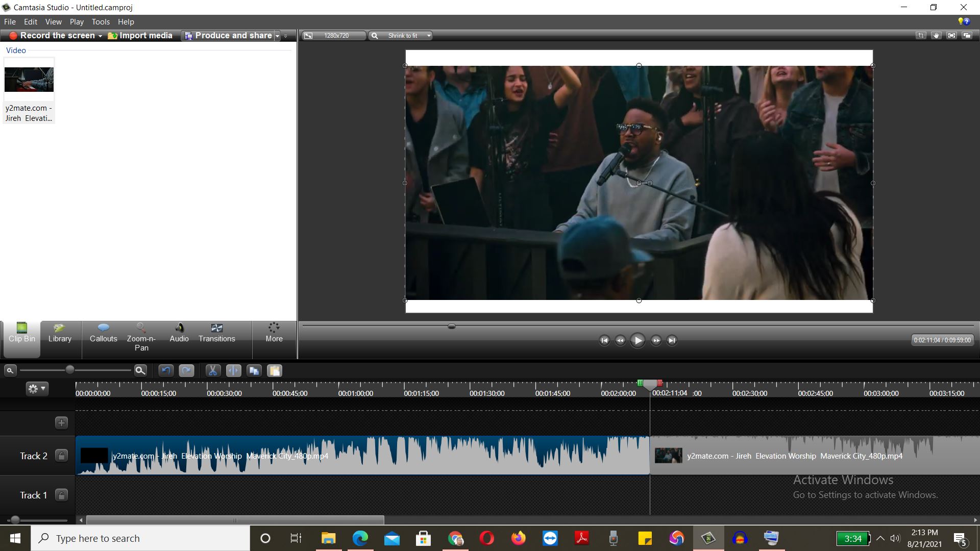Adjust the track height slider
The width and height of the screenshot is (980, 551).
click(15, 520)
